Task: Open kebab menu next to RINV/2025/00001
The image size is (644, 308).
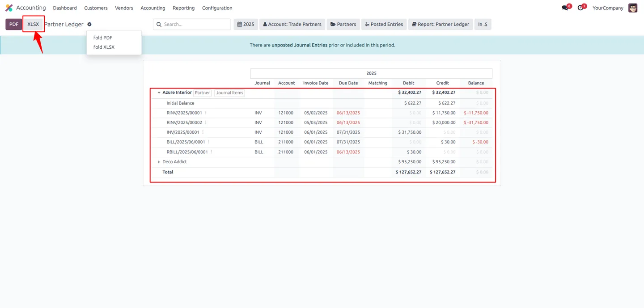Action: pos(206,113)
